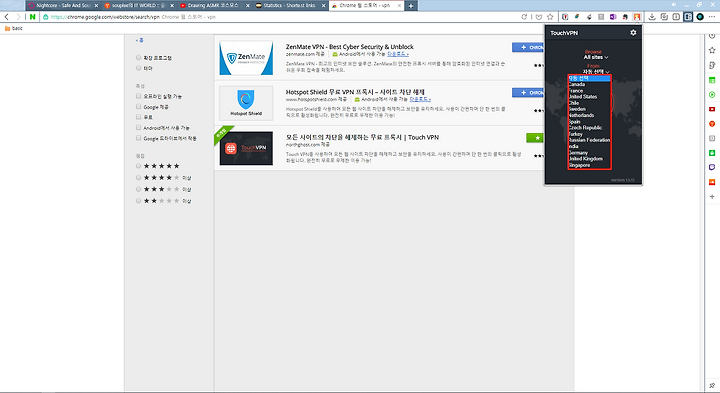Open a new tab with plus button

[x=411, y=6]
